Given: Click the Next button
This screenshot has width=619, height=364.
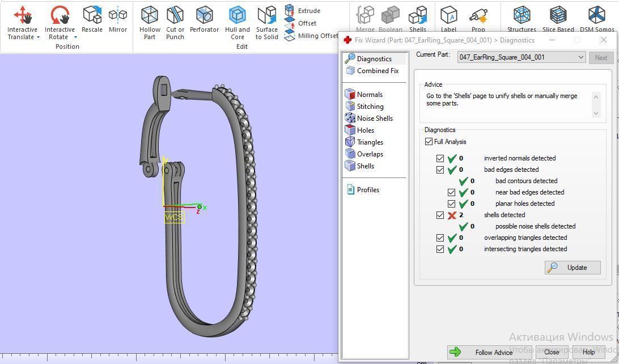Looking at the screenshot, I should click(601, 58).
